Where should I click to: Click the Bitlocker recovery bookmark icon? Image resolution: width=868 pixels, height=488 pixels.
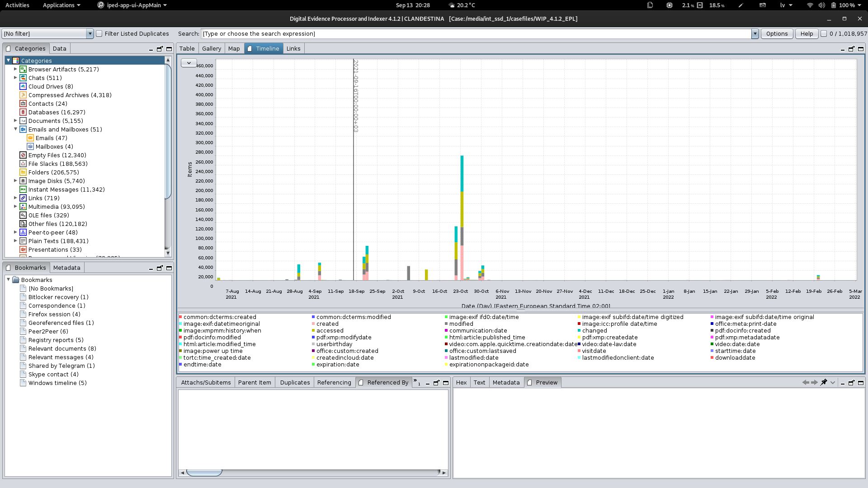[23, 297]
